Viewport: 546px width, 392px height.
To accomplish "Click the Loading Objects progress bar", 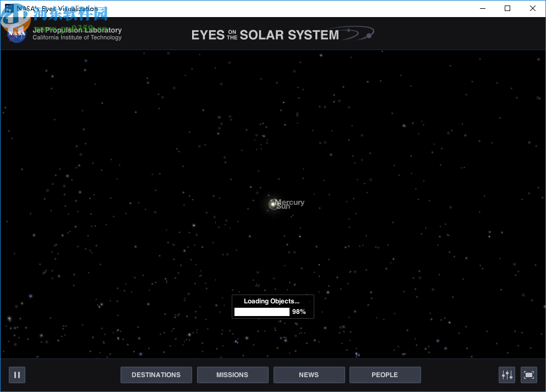I will [262, 312].
